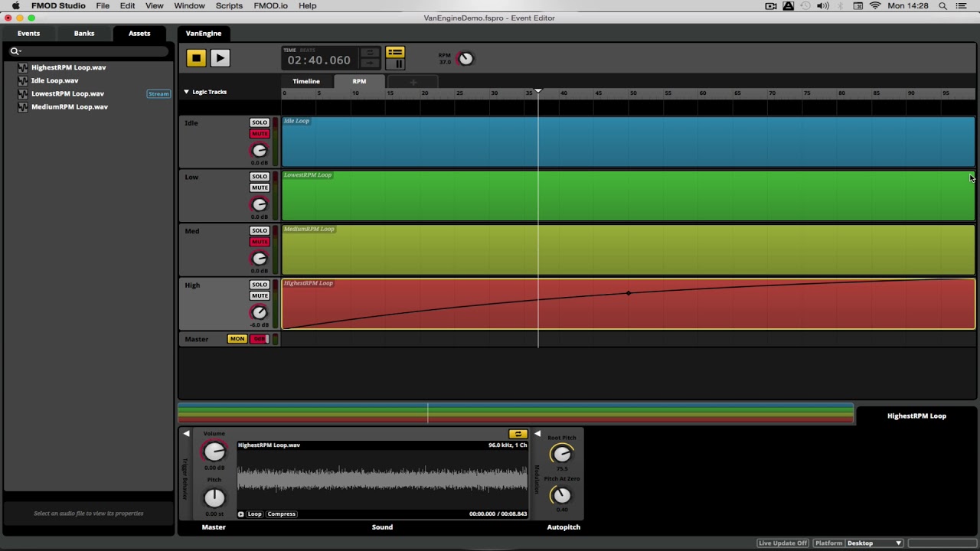980x551 pixels.
Task: Click the Wi-Fi status icon
Action: [x=875, y=6]
